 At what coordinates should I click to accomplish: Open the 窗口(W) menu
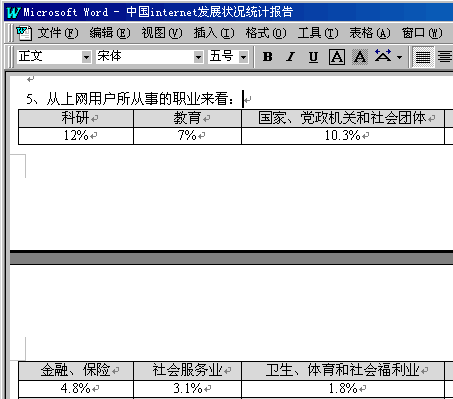[422, 33]
